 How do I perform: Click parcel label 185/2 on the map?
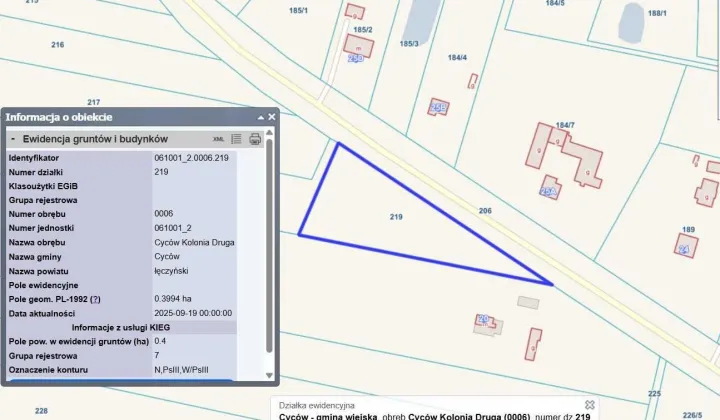coord(363,29)
